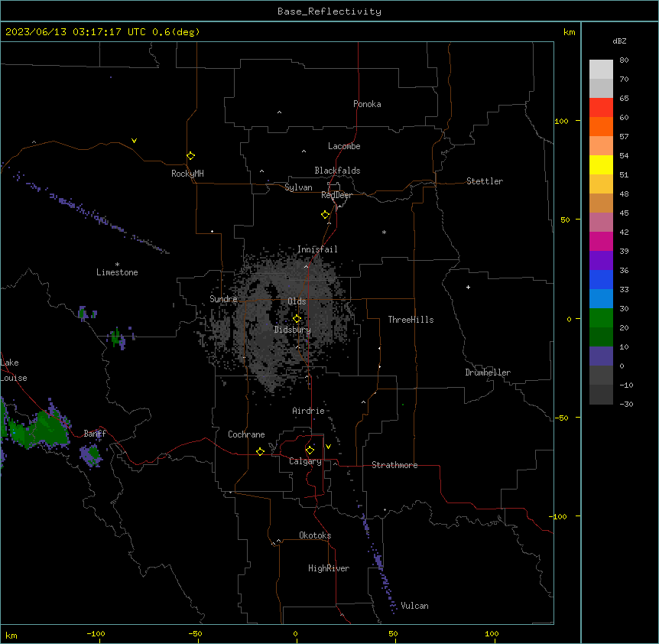Viewport: 659px width, 644px height.
Task: Click the Didsbury city label
Action: 293,330
